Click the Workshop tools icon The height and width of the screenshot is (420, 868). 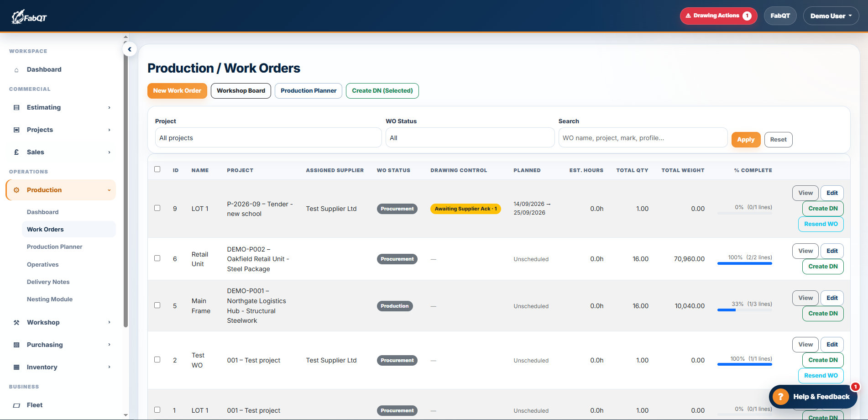coord(16,323)
